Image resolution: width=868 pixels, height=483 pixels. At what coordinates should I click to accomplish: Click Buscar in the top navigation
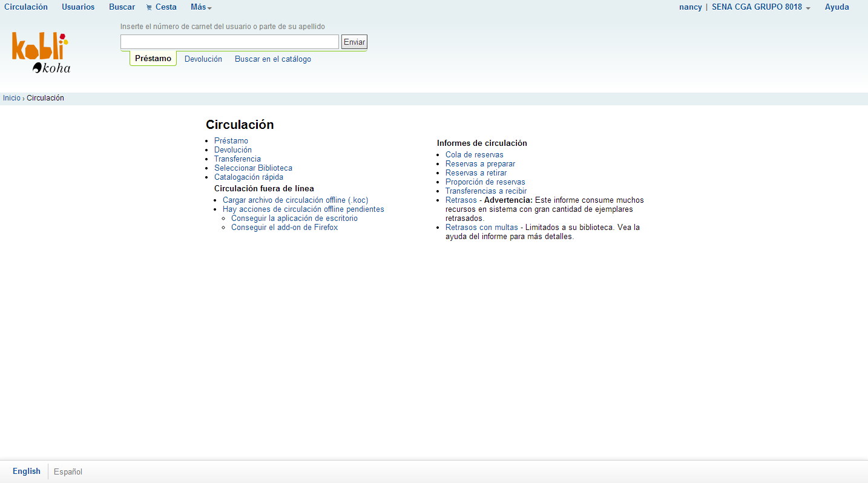coord(122,7)
